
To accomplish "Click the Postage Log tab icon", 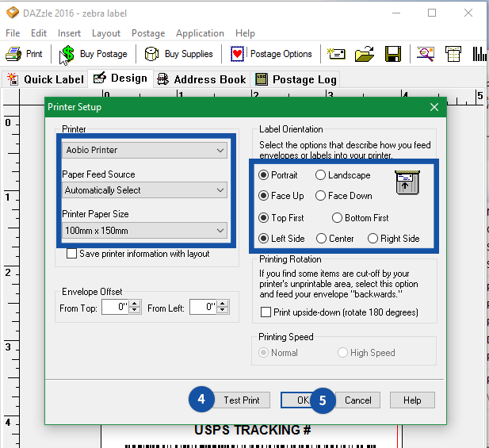I will (262, 79).
